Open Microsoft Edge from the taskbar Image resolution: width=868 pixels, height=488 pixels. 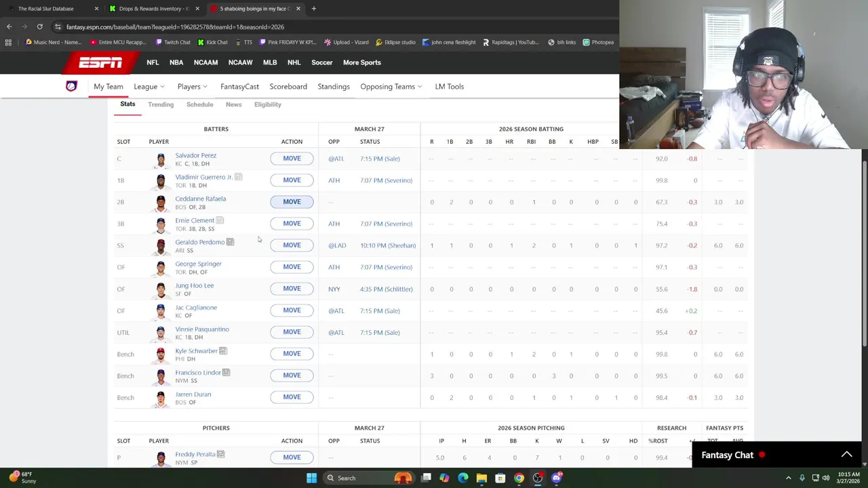pos(463,478)
